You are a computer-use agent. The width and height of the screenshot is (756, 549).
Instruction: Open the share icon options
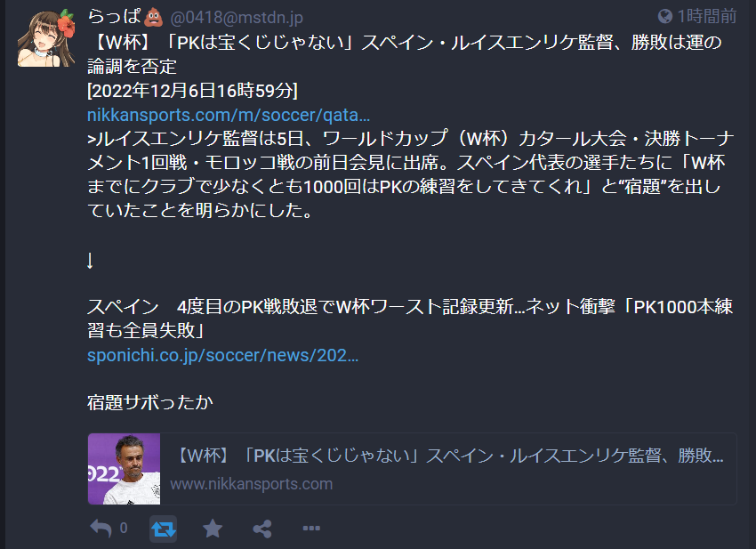[x=262, y=529]
